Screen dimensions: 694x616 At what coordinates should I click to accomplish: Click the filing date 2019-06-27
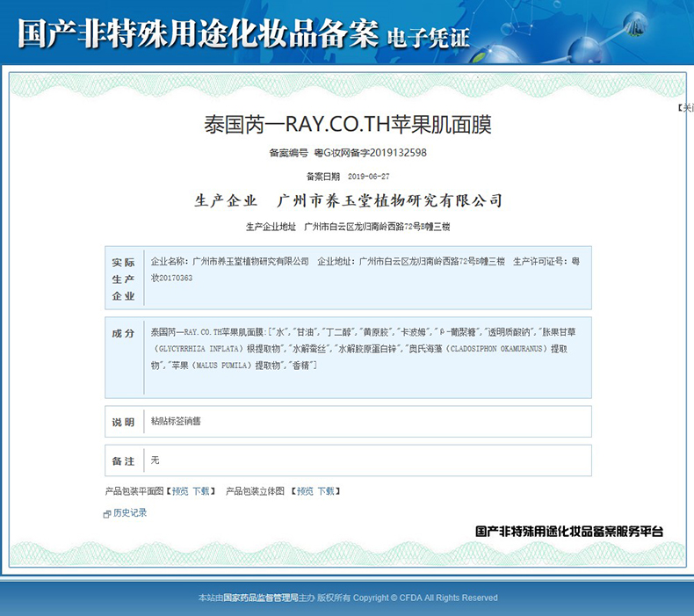pyautogui.click(x=368, y=176)
